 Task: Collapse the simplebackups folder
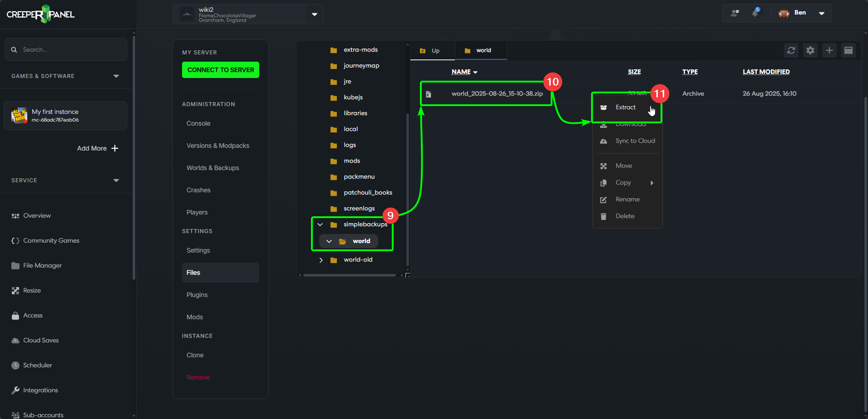(320, 224)
